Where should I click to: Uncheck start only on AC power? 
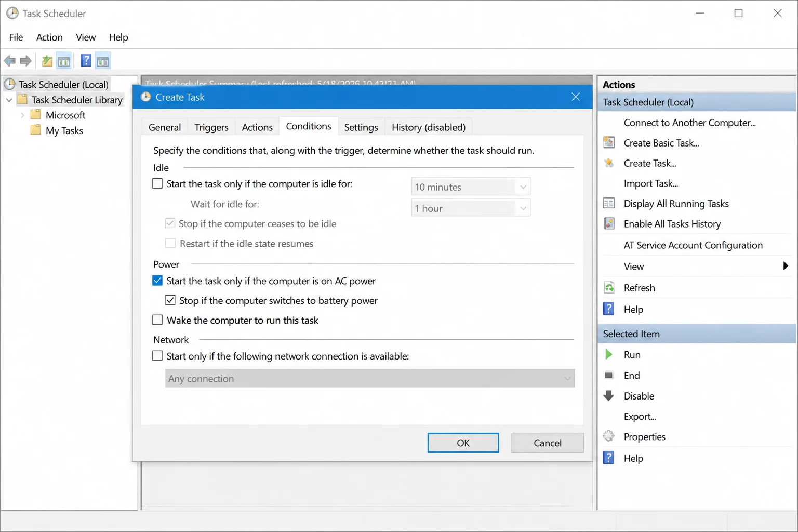click(157, 281)
